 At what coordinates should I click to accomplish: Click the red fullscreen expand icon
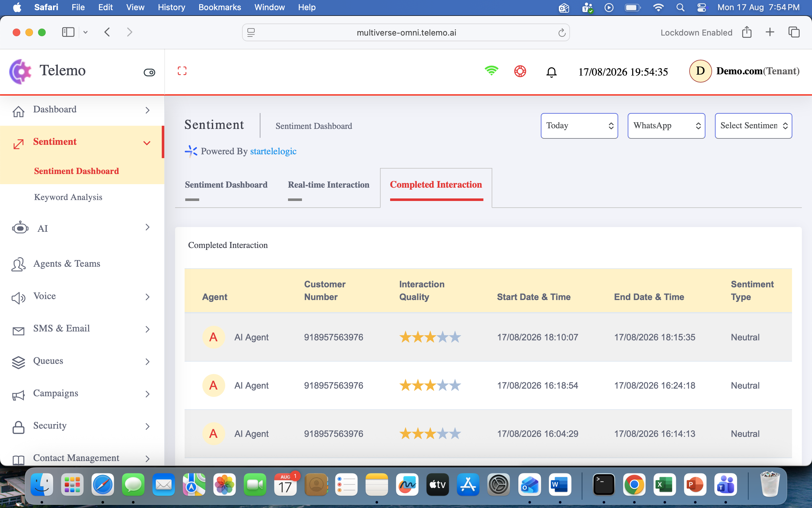(182, 71)
